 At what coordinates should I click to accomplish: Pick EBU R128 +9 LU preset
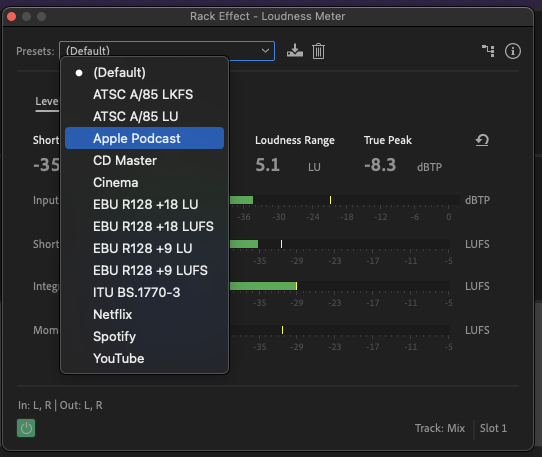pos(144,248)
